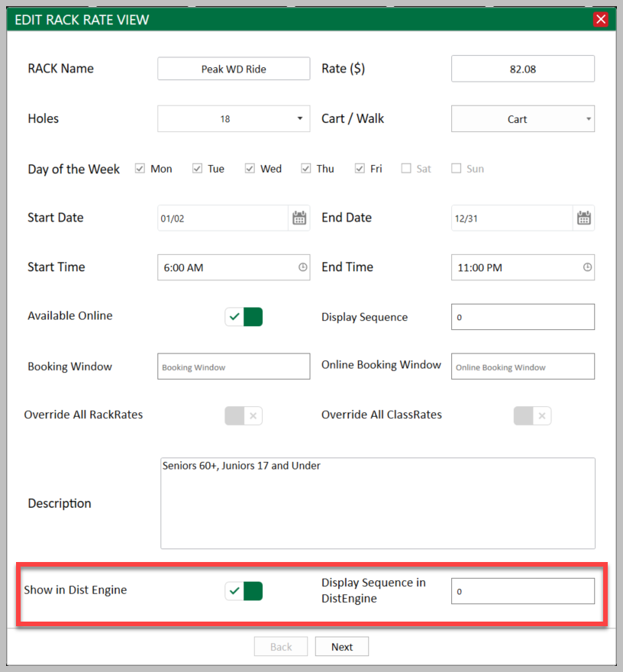Screen dimensions: 623x672
Task: Open the End Date calendar picker
Action: tap(583, 218)
